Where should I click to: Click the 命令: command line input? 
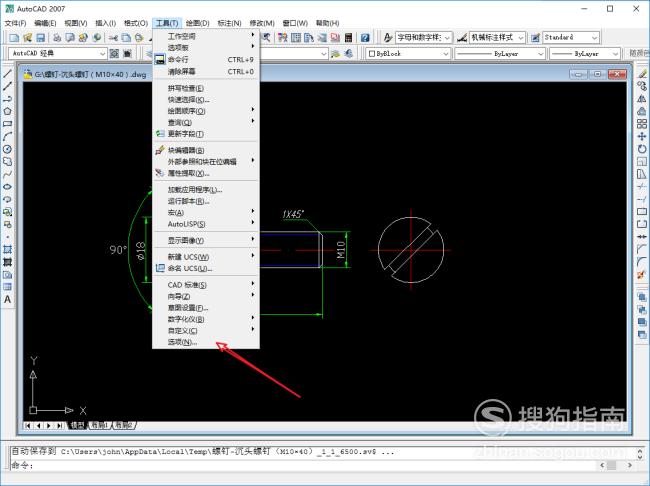pyautogui.click(x=303, y=466)
